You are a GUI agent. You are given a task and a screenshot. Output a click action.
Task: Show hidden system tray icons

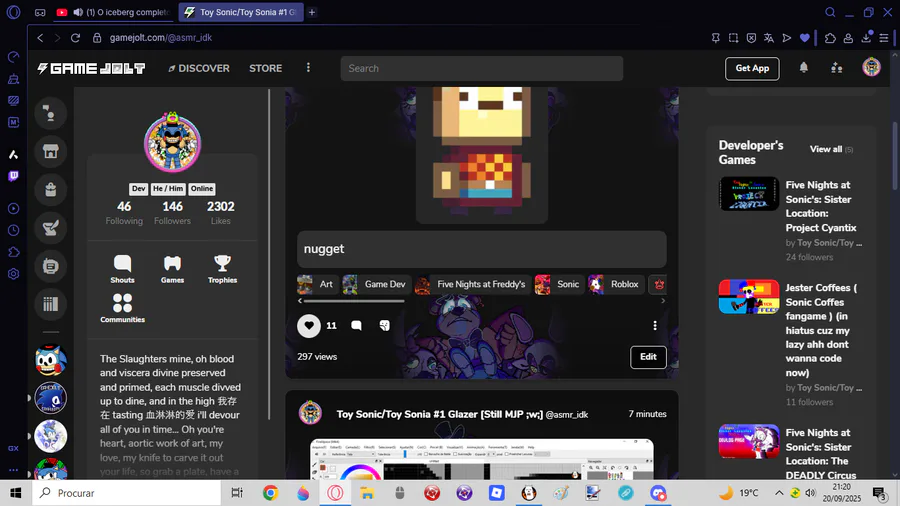tap(779, 493)
